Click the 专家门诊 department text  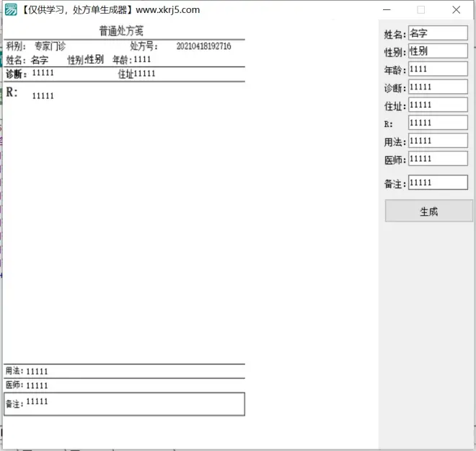tap(50, 46)
